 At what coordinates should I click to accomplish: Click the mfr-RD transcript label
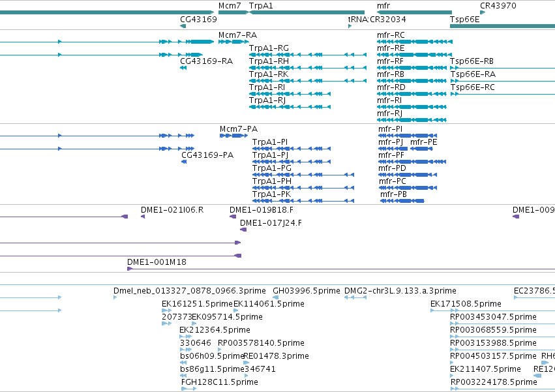391,87
